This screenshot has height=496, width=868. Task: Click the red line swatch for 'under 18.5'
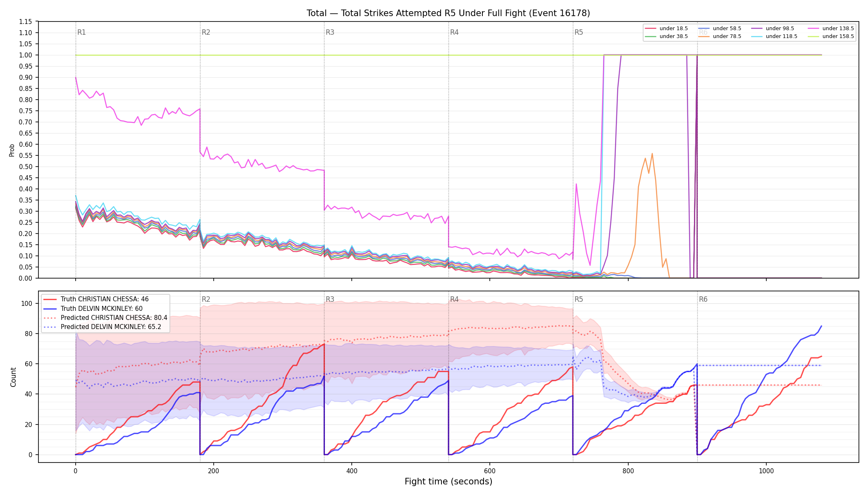click(651, 29)
